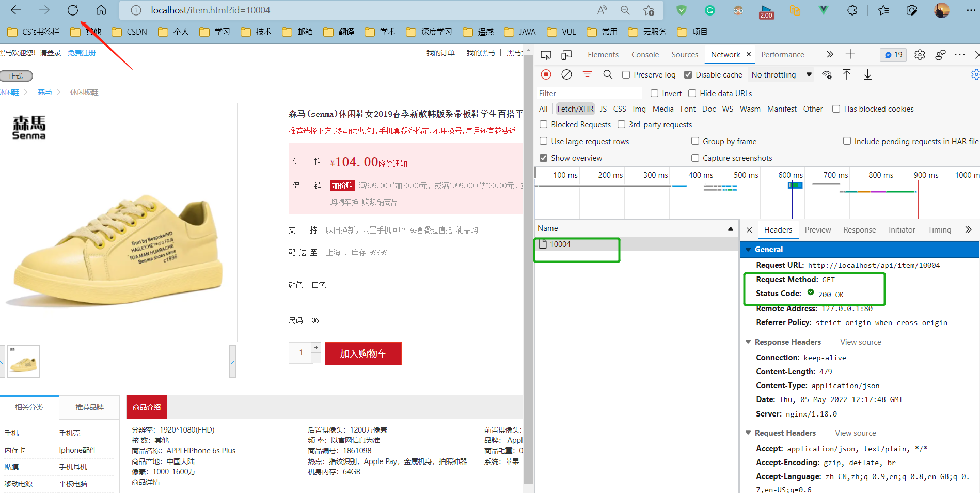Click the red 加入购物车 button
This screenshot has height=493, width=980.
tap(363, 354)
